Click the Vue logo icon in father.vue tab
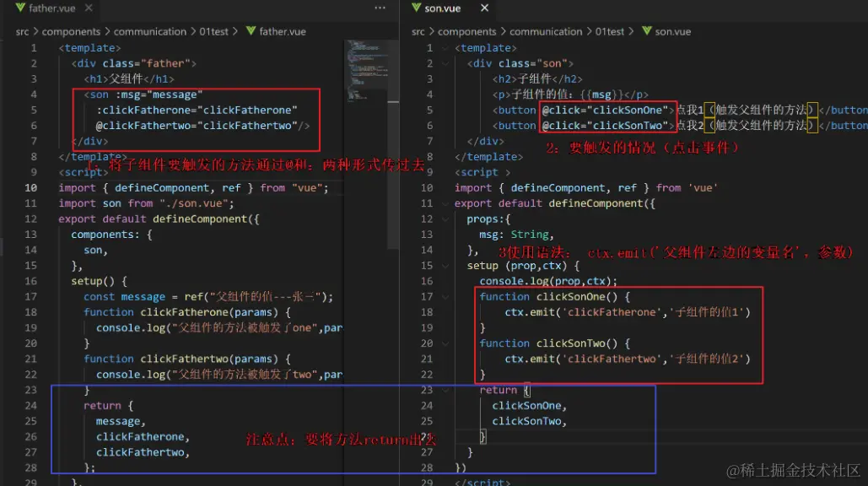This screenshot has width=868, height=486. coord(20,8)
